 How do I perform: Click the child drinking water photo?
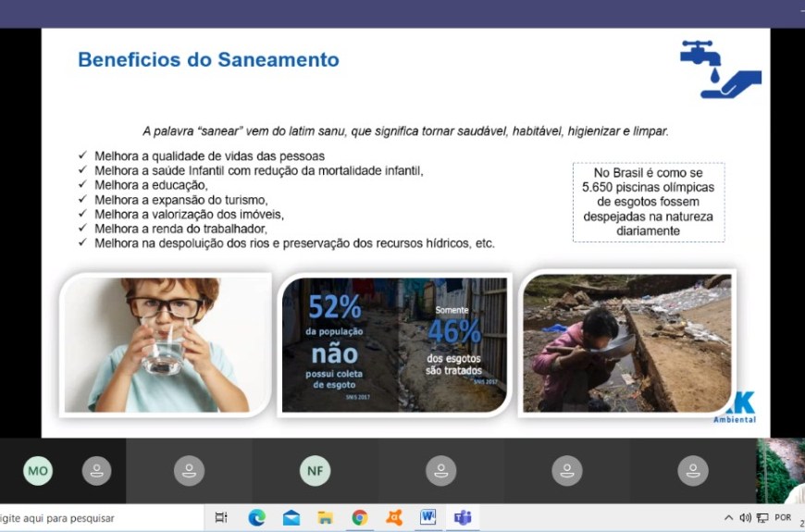[x=167, y=344]
